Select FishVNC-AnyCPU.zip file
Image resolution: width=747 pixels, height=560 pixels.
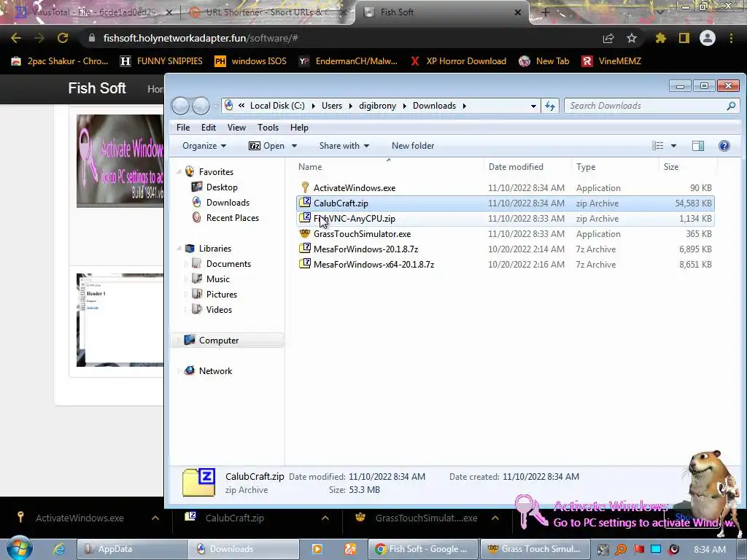[x=354, y=219]
